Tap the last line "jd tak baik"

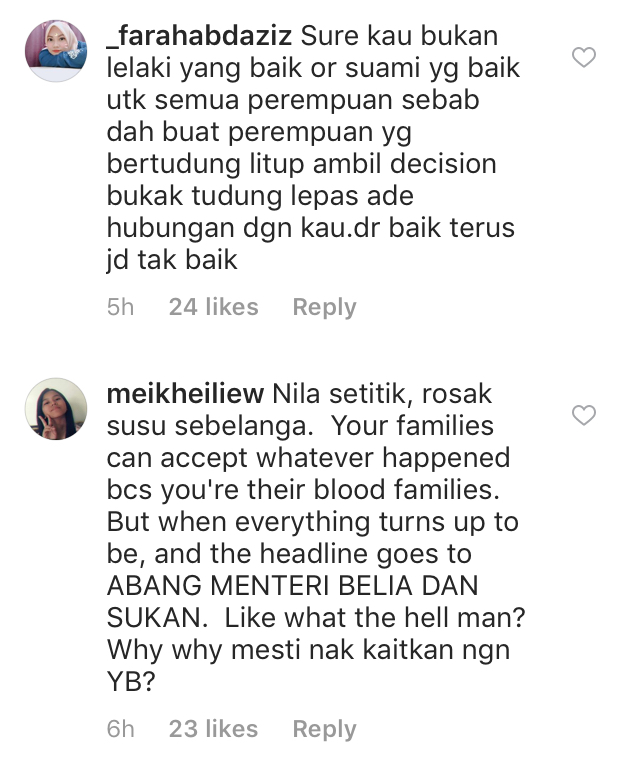click(172, 260)
